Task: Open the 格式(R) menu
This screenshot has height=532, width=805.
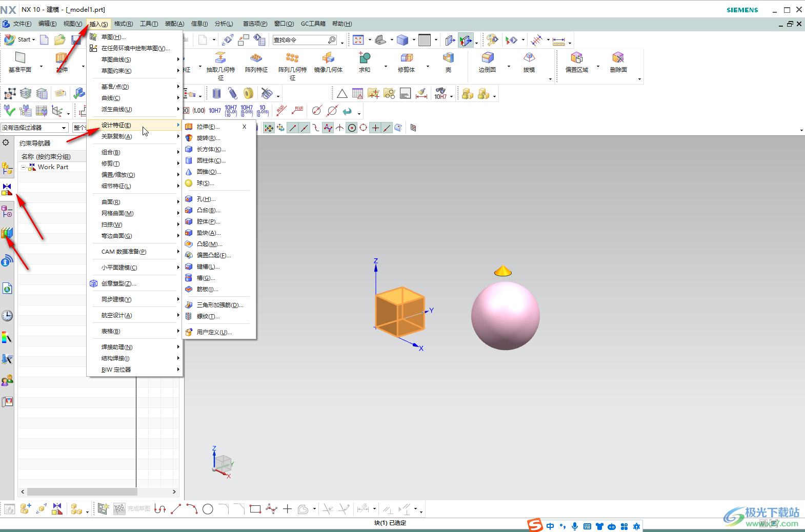Action: click(x=124, y=24)
